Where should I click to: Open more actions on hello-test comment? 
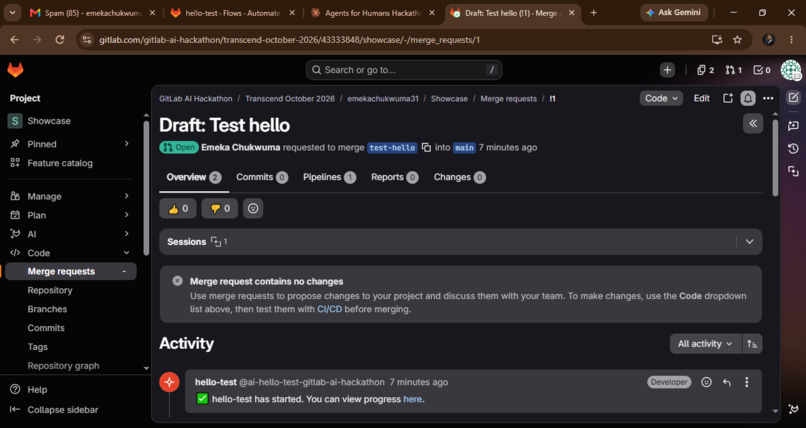click(x=746, y=382)
